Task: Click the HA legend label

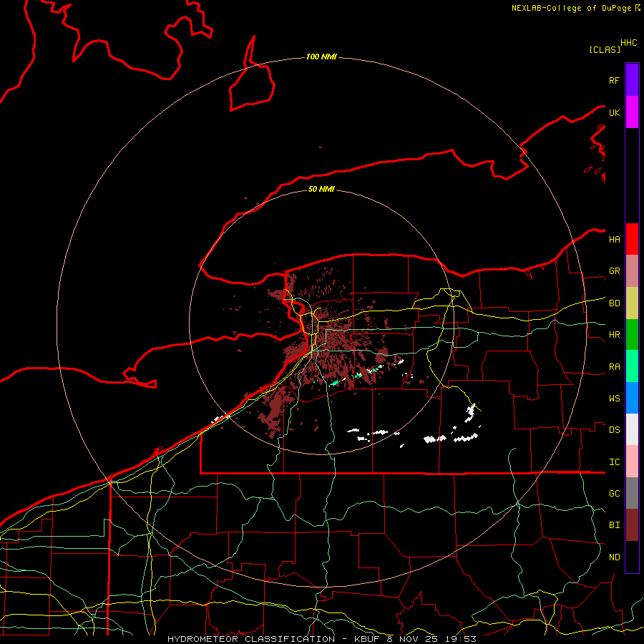Action: tap(614, 240)
